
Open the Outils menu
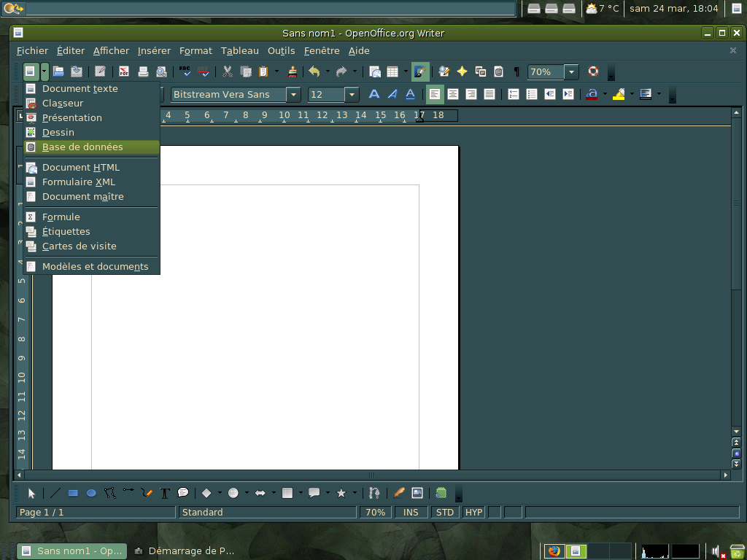point(281,50)
